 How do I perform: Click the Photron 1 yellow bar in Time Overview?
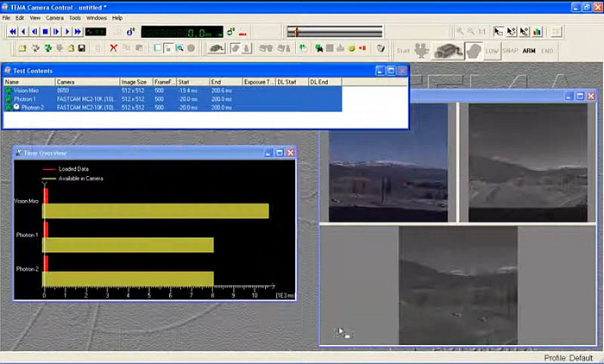point(128,245)
